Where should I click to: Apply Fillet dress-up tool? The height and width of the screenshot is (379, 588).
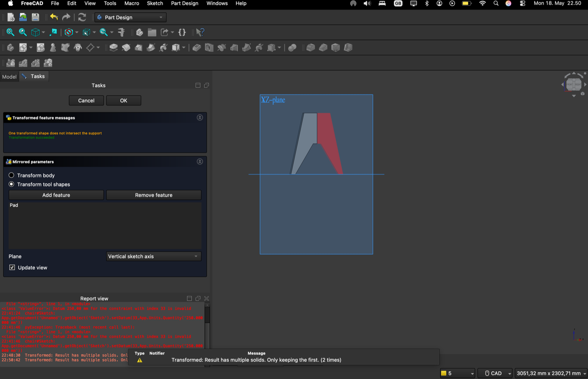(311, 47)
